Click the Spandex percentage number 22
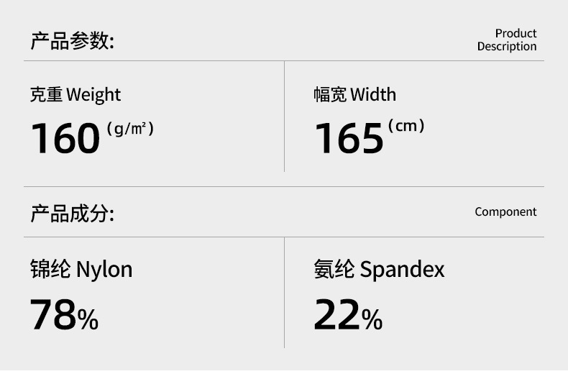The image size is (568, 392). click(336, 316)
